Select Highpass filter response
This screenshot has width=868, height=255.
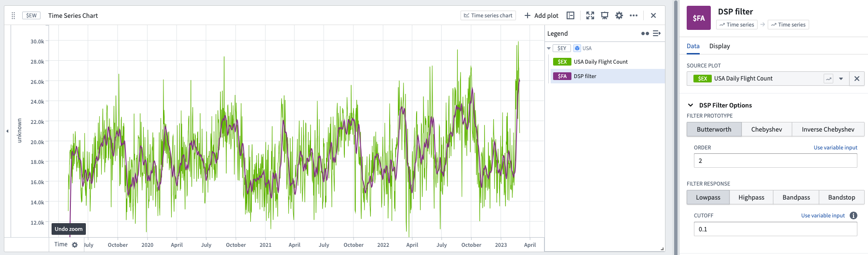click(751, 197)
